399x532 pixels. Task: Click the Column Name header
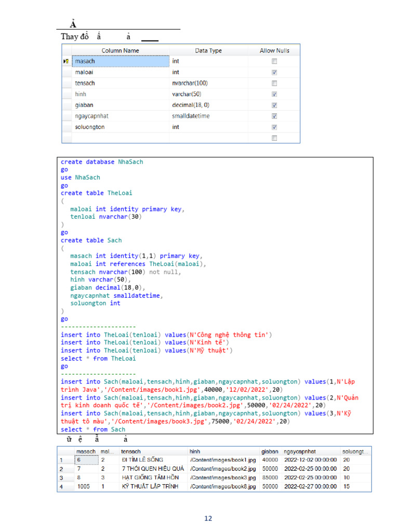click(121, 50)
